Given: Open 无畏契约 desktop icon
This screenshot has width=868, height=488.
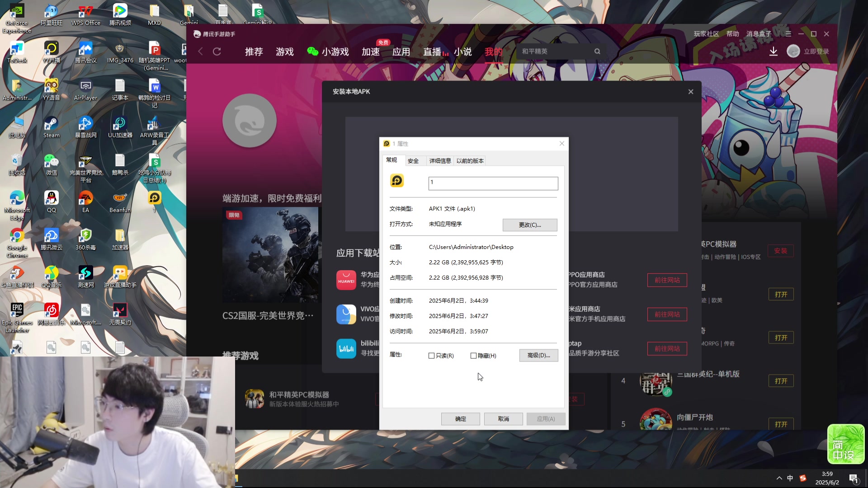Looking at the screenshot, I should coord(120,314).
